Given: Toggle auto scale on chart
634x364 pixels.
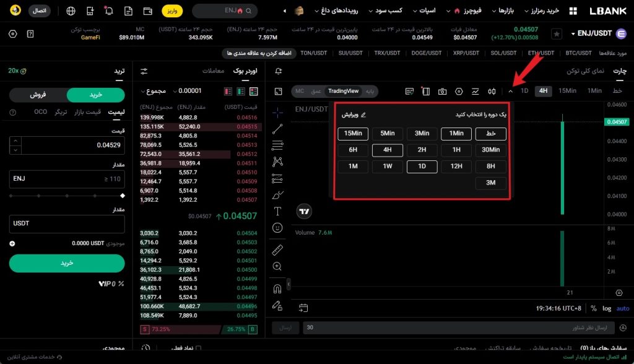Looking at the screenshot, I should click(x=623, y=308).
